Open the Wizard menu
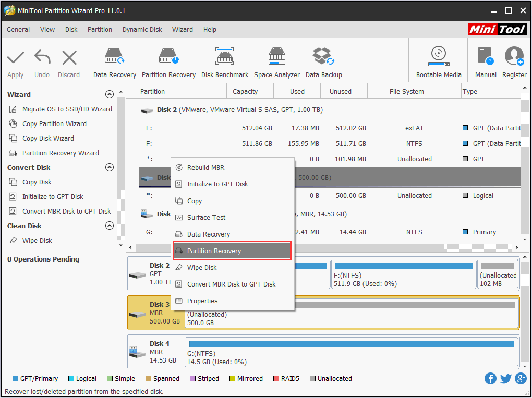532x398 pixels. point(183,30)
